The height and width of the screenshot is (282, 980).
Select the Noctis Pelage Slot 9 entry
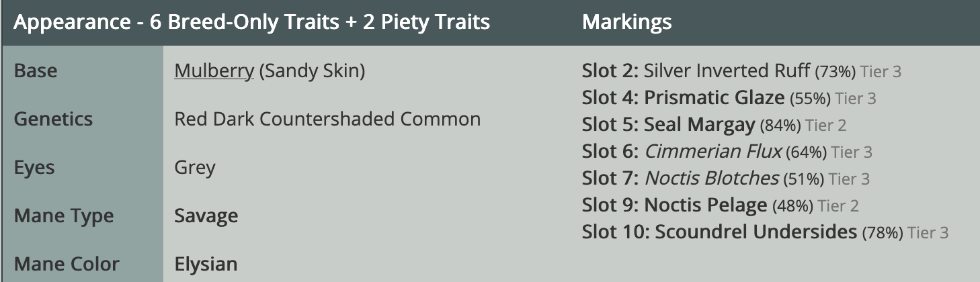click(705, 205)
